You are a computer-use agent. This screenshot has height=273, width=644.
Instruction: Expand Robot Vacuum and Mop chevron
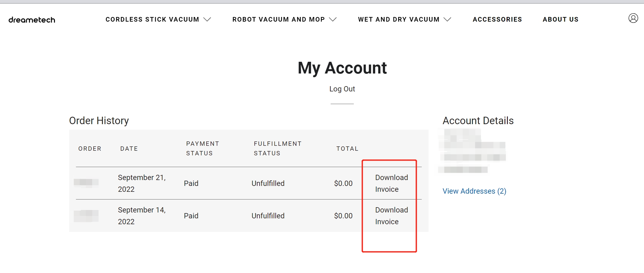333,19
